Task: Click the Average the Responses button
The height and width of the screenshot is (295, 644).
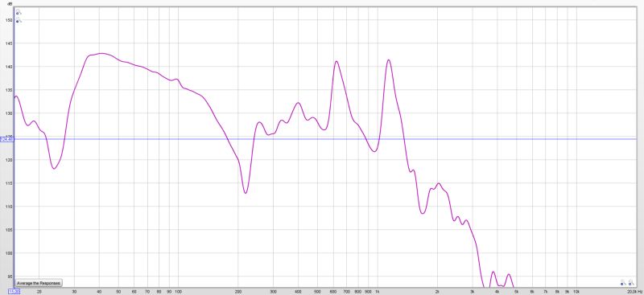Action: click(x=39, y=283)
